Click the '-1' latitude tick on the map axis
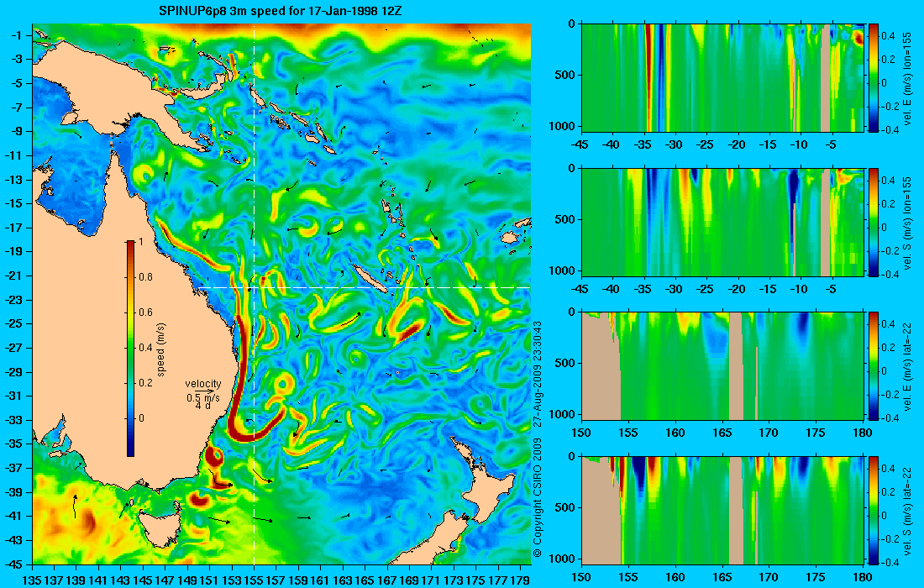The image size is (924, 588). click(x=17, y=34)
